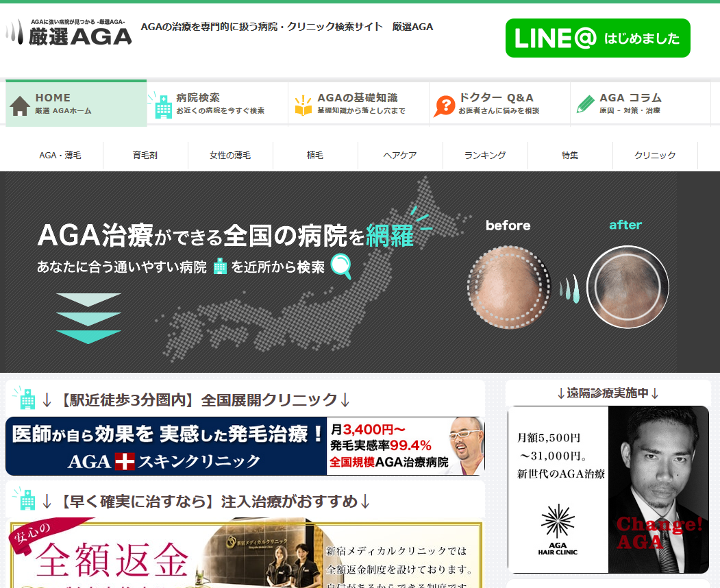Click the teal down-arrow chevrons in banner
720x588 pixels.
tap(88, 319)
